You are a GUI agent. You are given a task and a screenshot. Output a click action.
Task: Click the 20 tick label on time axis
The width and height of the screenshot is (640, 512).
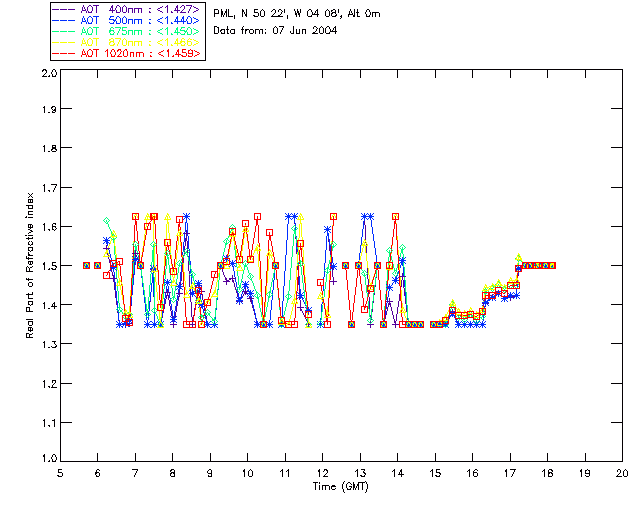click(x=622, y=472)
